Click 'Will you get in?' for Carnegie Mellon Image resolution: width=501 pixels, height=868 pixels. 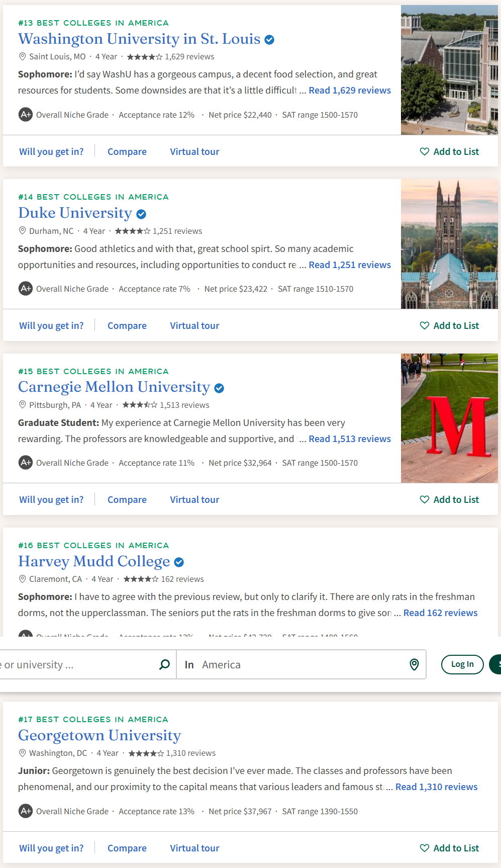(x=51, y=500)
